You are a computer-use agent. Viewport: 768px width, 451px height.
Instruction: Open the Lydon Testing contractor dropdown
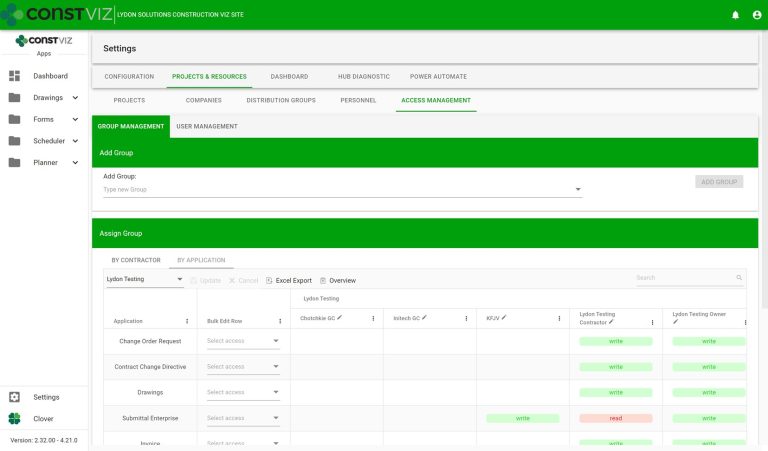coord(144,279)
